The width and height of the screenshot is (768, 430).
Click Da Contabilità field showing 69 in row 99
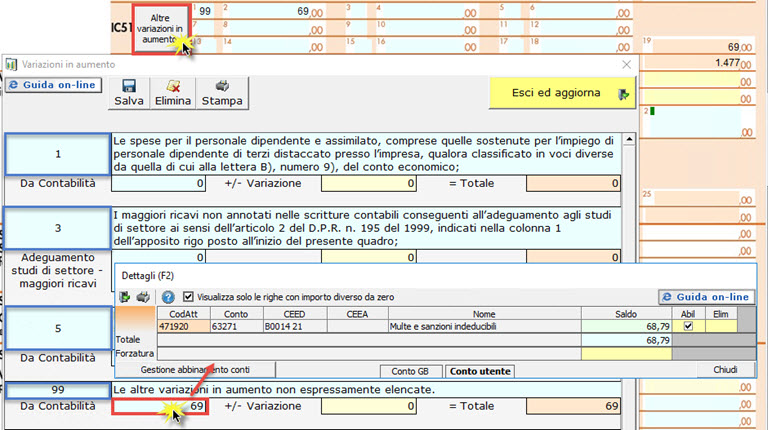pyautogui.click(x=160, y=406)
